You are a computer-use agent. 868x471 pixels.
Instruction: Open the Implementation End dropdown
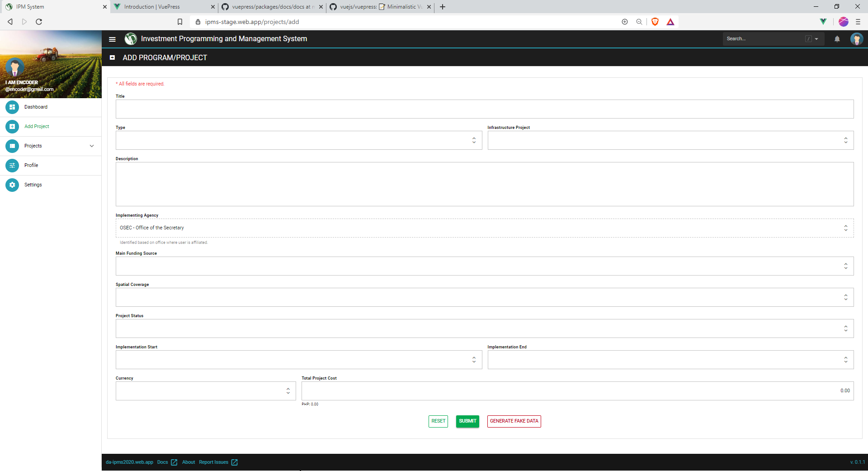pyautogui.click(x=670, y=360)
